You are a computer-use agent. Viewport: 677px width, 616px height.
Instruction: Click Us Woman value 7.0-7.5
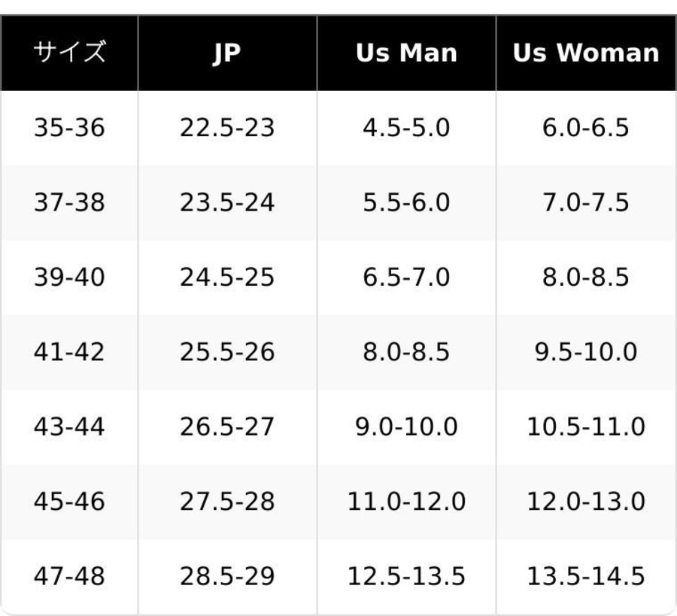click(x=586, y=202)
